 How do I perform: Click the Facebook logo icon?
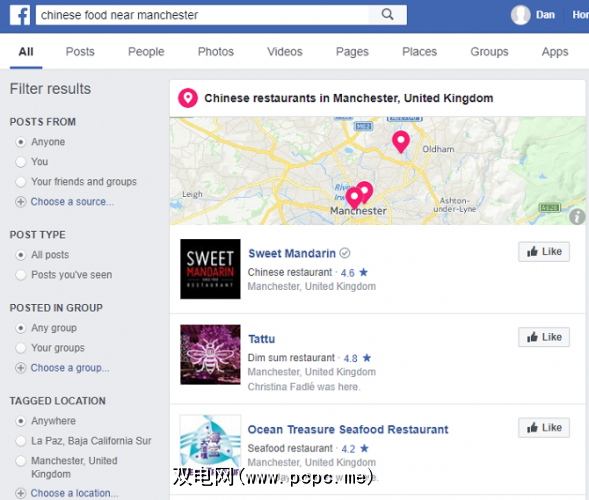[20, 15]
